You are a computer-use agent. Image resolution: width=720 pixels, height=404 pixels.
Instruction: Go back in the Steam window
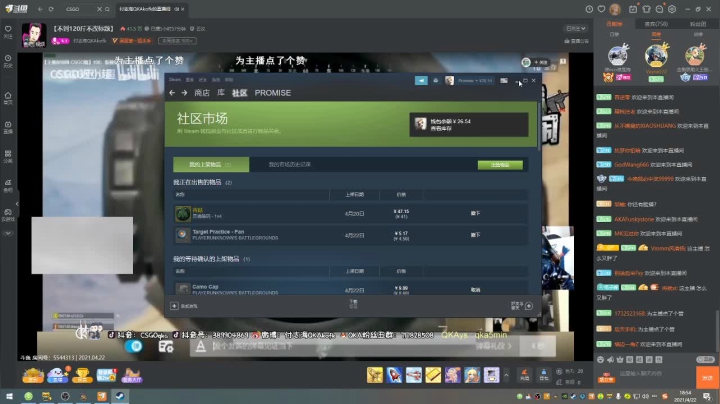point(172,93)
